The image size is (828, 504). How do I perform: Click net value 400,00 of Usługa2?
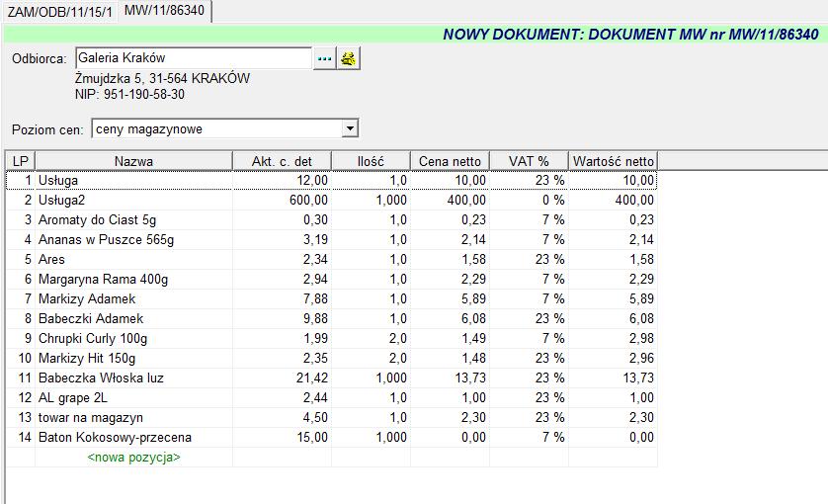click(x=613, y=201)
